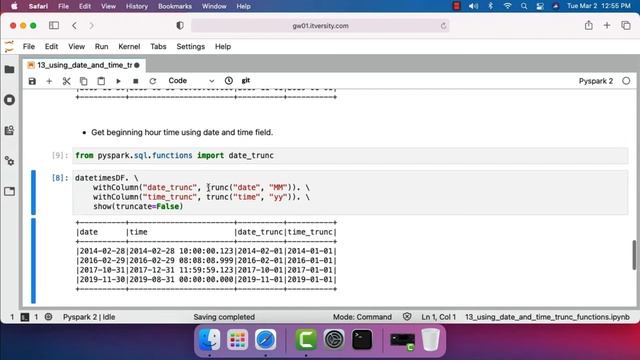The width and height of the screenshot is (640, 360).
Task: Collapse the output via blue bar
Action: pos(33,260)
